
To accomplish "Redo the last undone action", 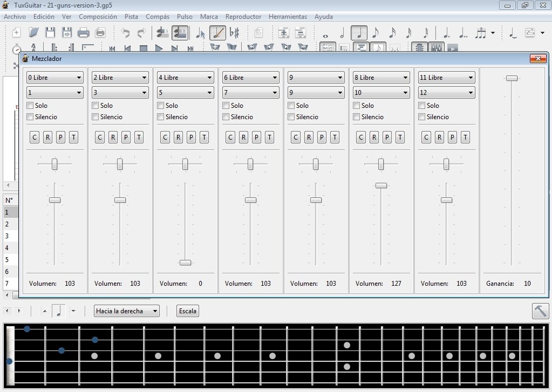I will (x=141, y=33).
